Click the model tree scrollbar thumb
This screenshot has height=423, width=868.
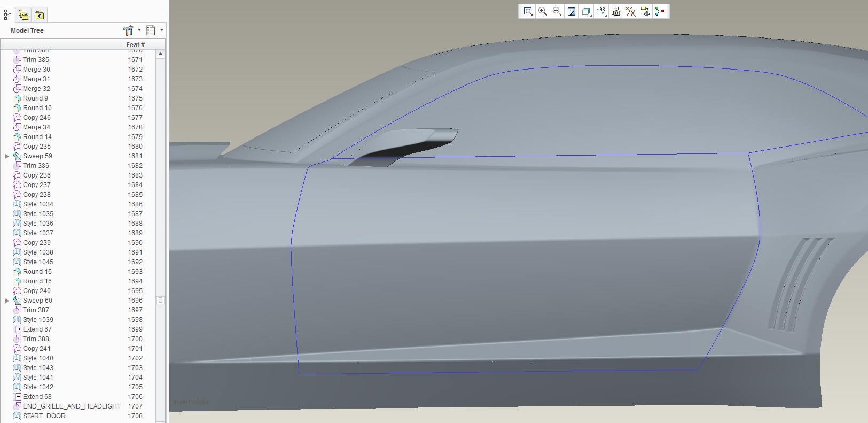(x=160, y=301)
